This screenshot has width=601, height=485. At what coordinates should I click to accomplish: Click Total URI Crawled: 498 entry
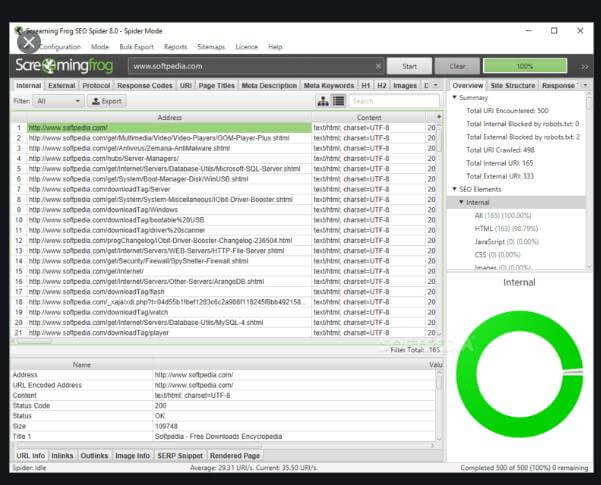[500, 150]
